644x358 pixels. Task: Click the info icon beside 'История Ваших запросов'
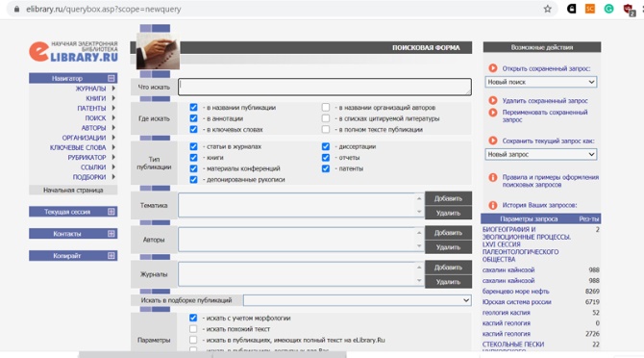tap(493, 205)
